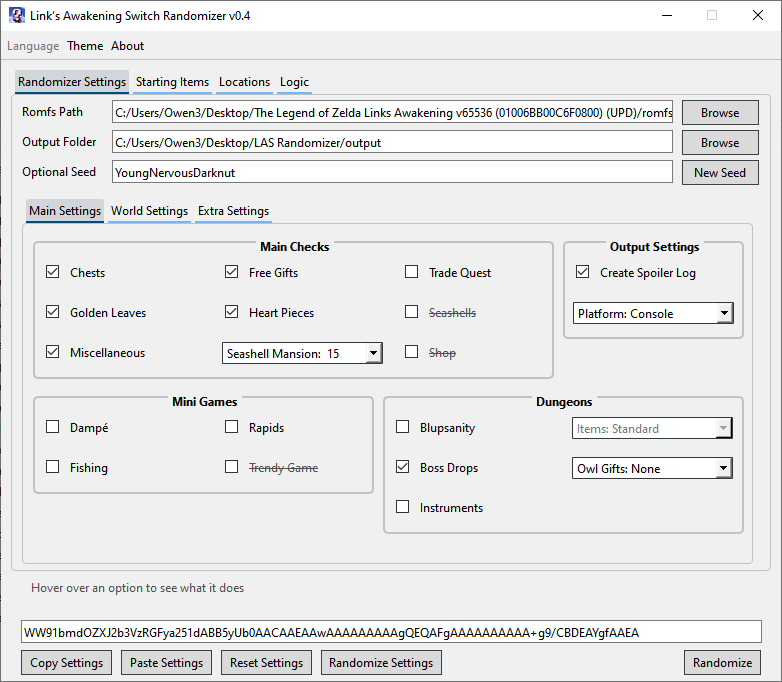Viewport: 782px width, 682px height.
Task: Enable the Fishing mini game checkbox
Action: click(x=52, y=467)
